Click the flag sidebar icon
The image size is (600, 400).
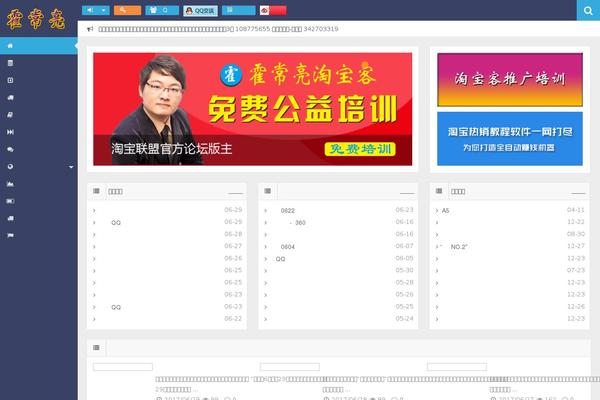(10, 235)
